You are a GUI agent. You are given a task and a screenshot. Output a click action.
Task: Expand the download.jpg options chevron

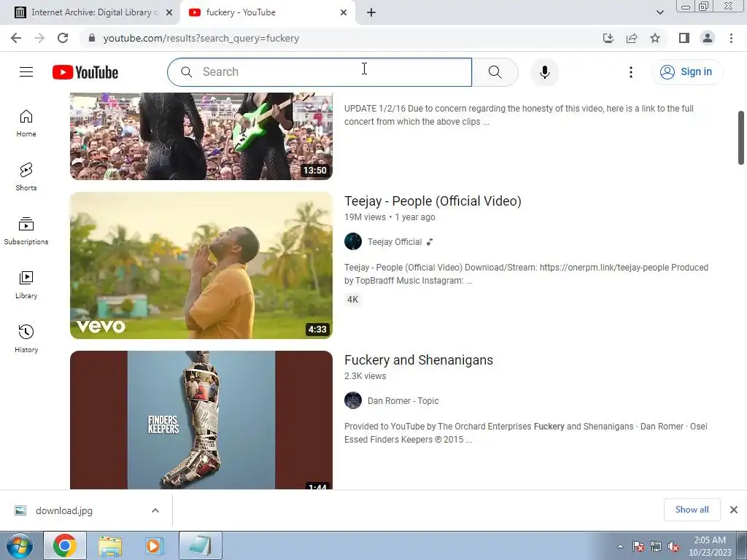pos(155,510)
